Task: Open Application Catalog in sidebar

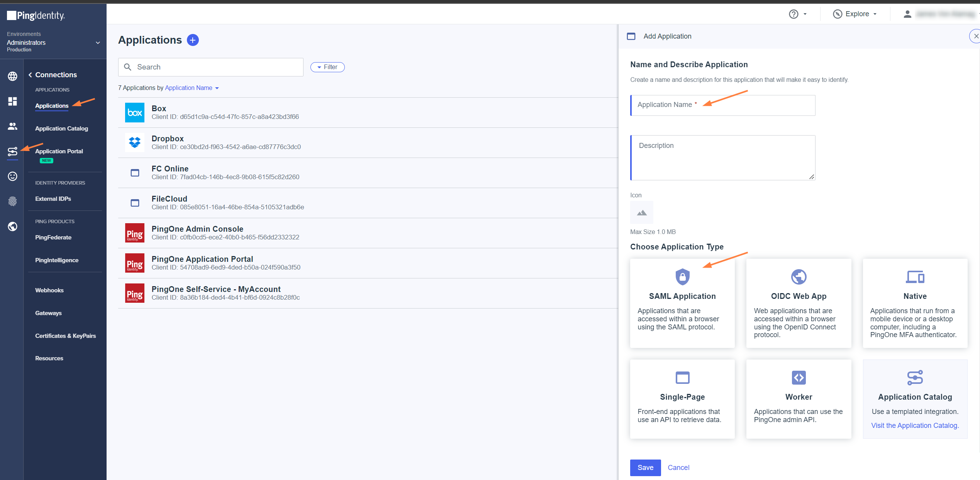Action: (61, 128)
